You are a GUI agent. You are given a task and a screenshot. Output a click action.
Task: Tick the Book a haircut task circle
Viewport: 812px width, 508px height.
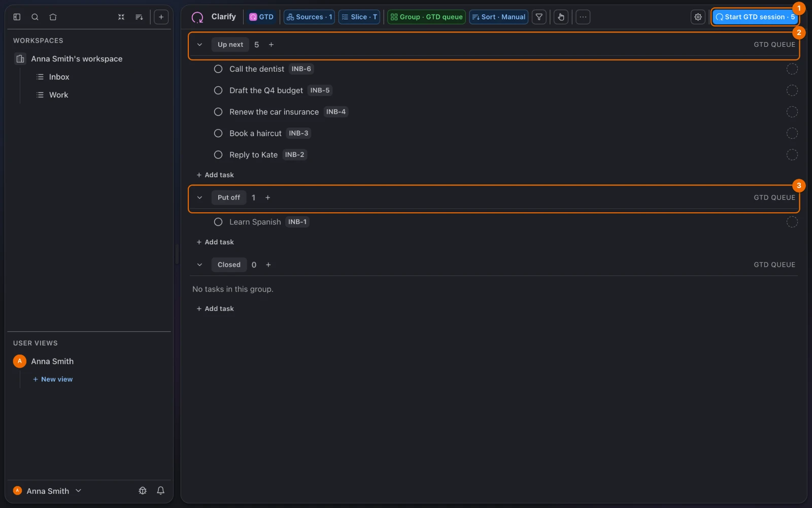(218, 133)
